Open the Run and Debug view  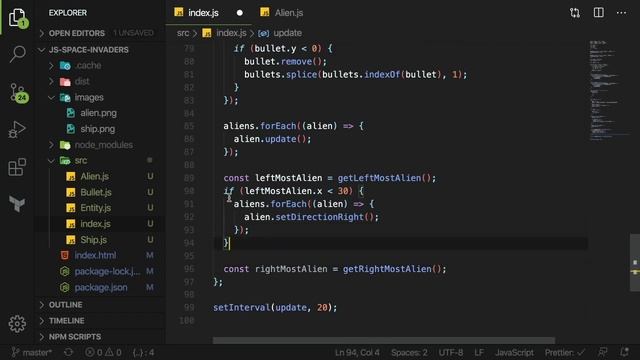click(x=17, y=129)
